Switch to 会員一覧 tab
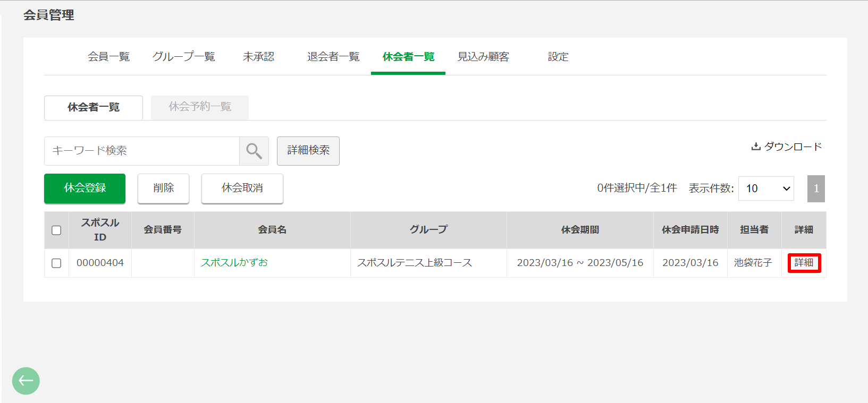 (x=109, y=57)
